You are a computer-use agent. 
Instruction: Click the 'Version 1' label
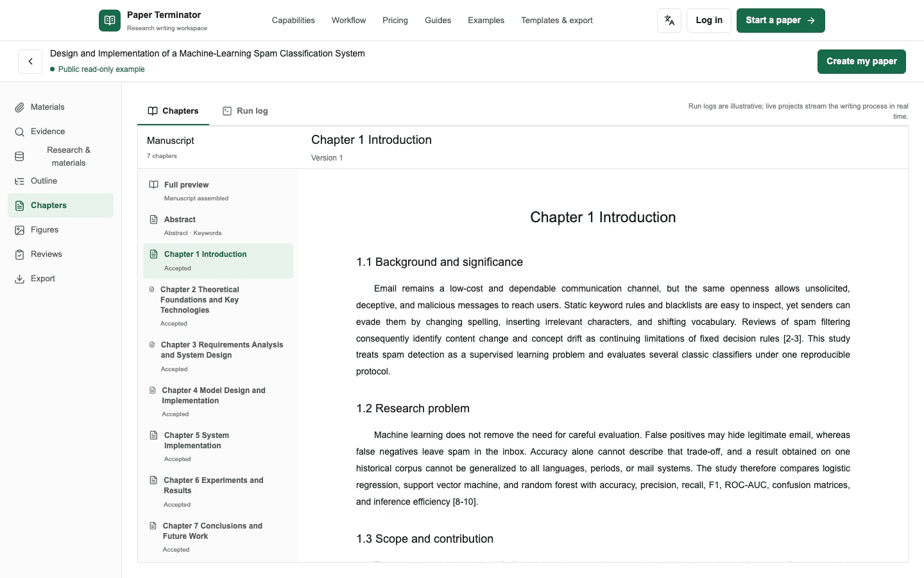[327, 158]
